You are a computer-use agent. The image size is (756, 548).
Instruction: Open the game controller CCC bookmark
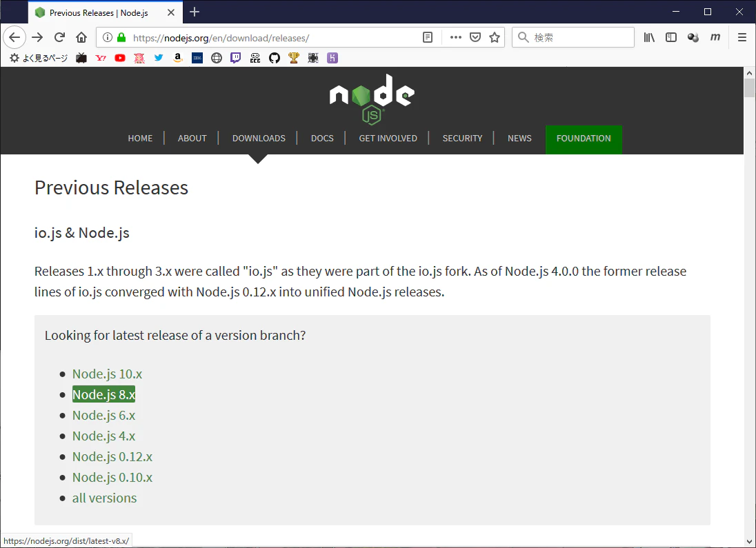(x=255, y=58)
